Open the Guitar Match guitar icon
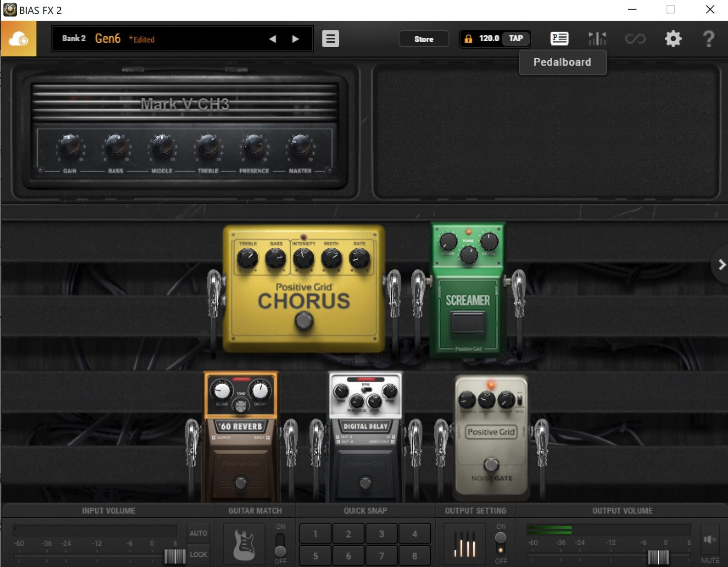The width and height of the screenshot is (728, 567). tap(244, 544)
